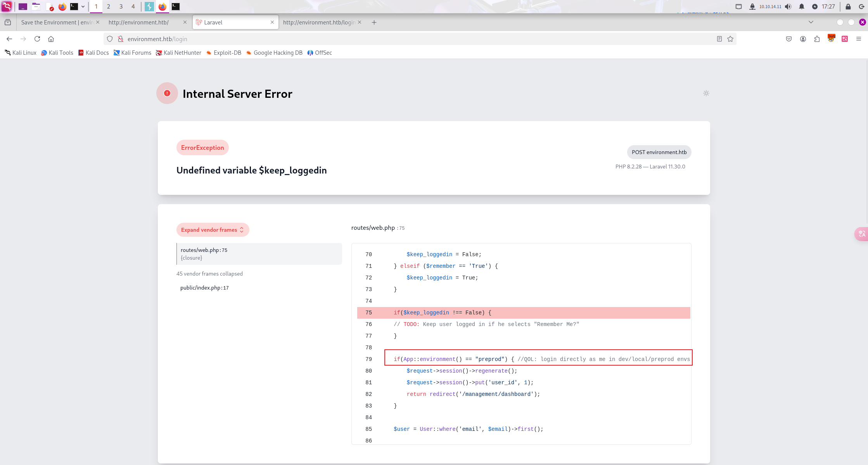Go to Firefox home page
This screenshot has width=868, height=465.
(51, 39)
